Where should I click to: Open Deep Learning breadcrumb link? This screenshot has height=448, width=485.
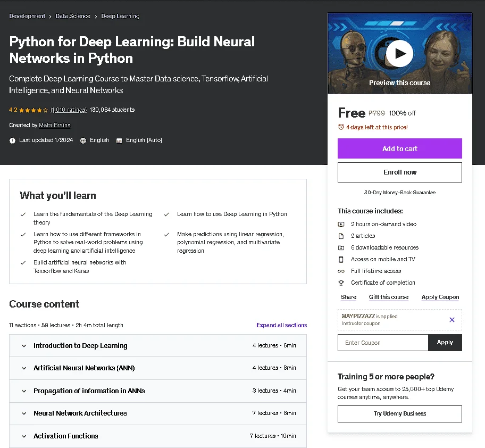pyautogui.click(x=120, y=16)
